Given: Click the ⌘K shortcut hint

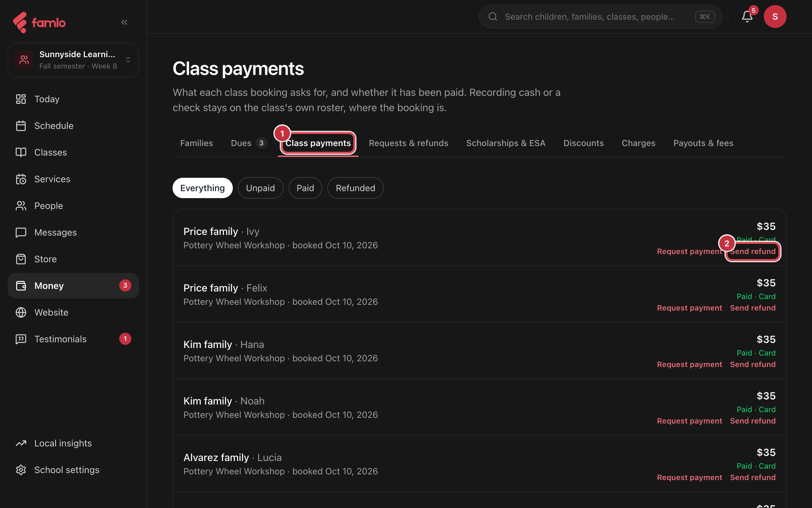Looking at the screenshot, I should [704, 17].
